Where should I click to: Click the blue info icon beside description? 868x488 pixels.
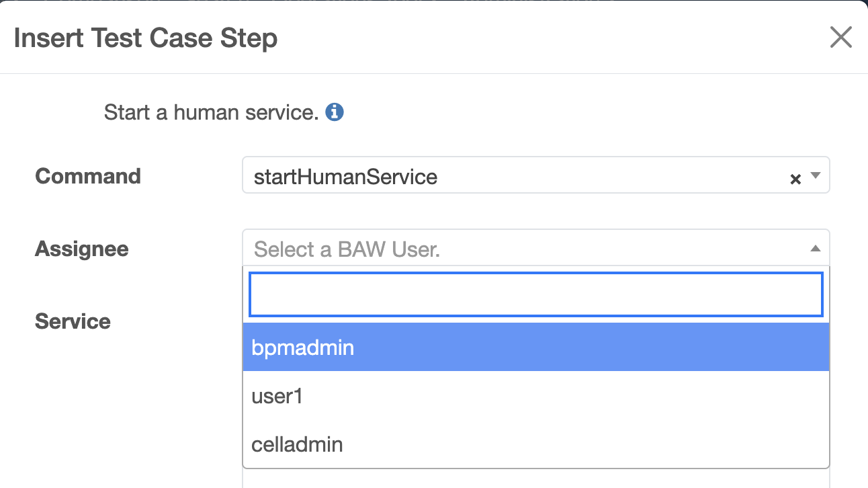335,112
